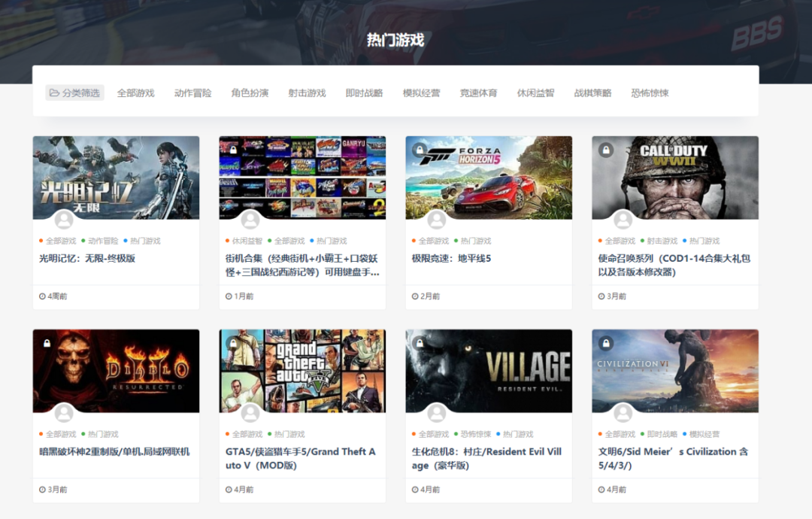Click author avatar on 使命召唤 card

click(x=623, y=220)
